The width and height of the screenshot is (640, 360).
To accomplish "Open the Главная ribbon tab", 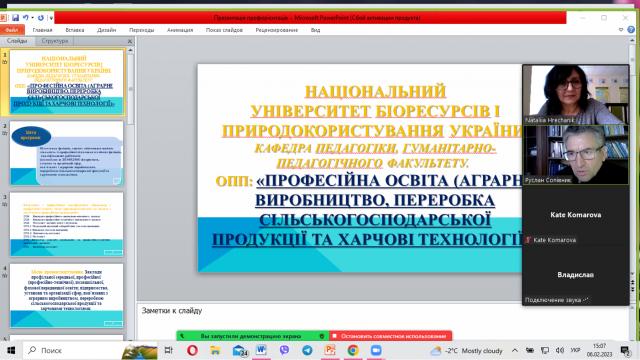I will click(x=42, y=30).
